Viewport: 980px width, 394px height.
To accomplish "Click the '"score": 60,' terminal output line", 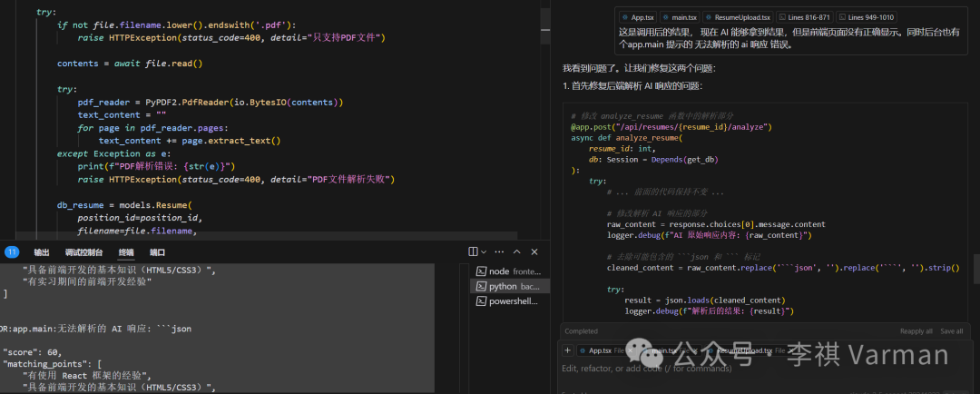I will click(33, 352).
